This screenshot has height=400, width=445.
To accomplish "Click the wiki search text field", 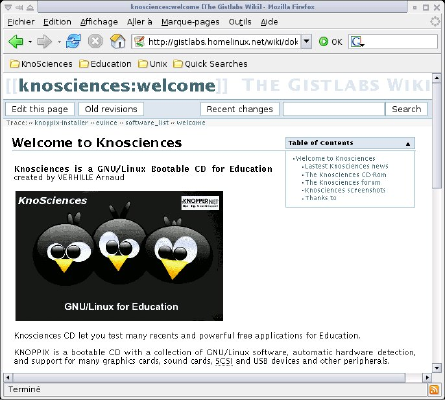I will tap(334, 109).
